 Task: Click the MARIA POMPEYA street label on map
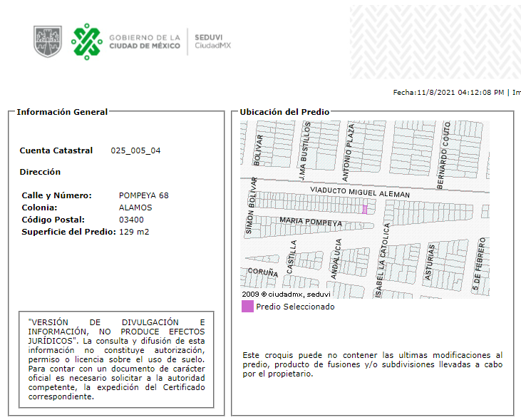[311, 222]
